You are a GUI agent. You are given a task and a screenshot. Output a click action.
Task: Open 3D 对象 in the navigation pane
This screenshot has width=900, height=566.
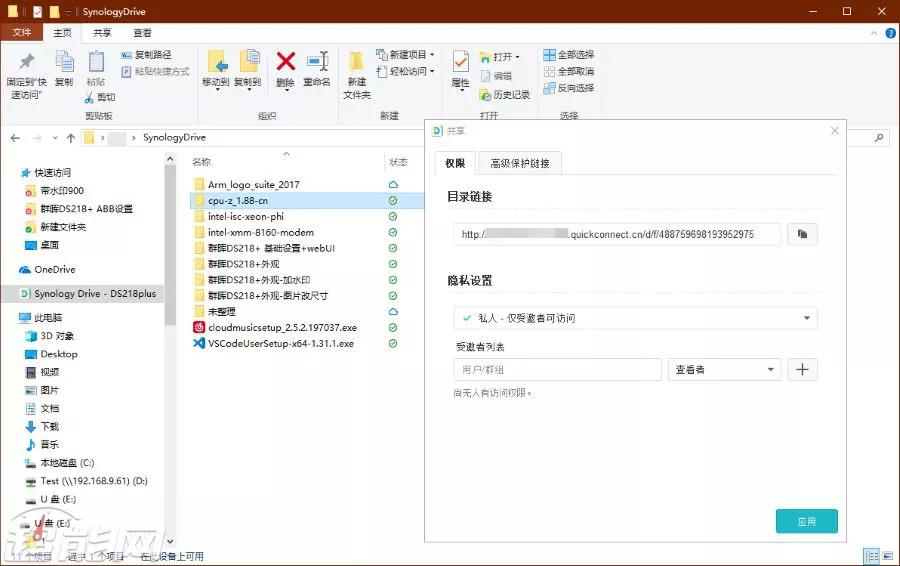pyautogui.click(x=57, y=336)
